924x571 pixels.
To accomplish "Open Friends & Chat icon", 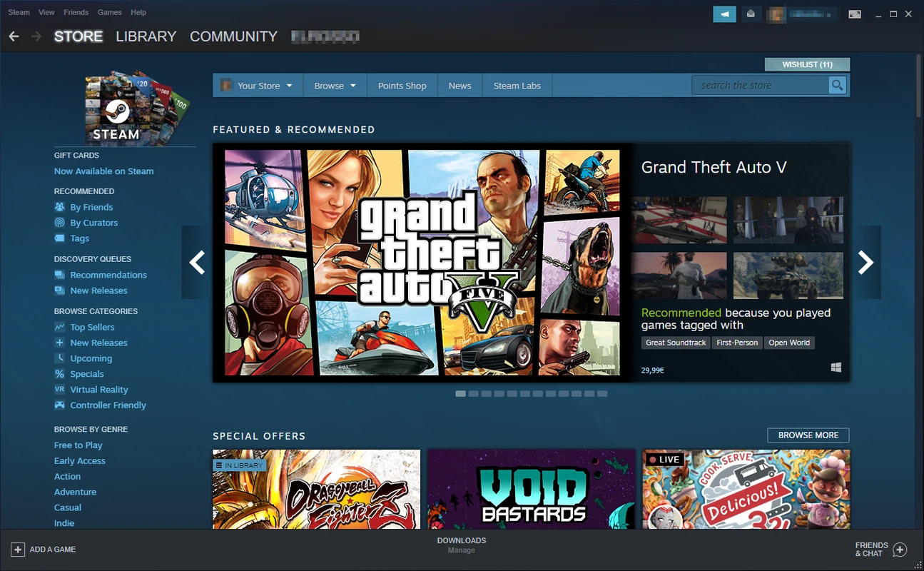I will pyautogui.click(x=900, y=549).
